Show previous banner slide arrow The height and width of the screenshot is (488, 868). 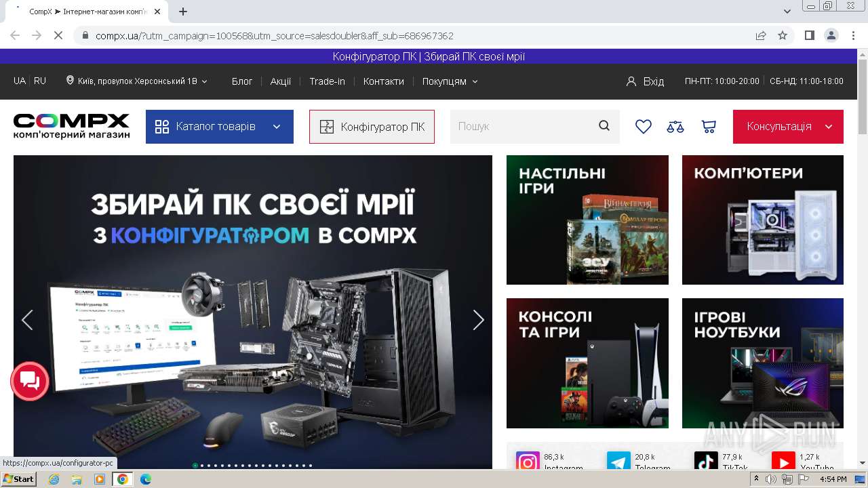[27, 320]
